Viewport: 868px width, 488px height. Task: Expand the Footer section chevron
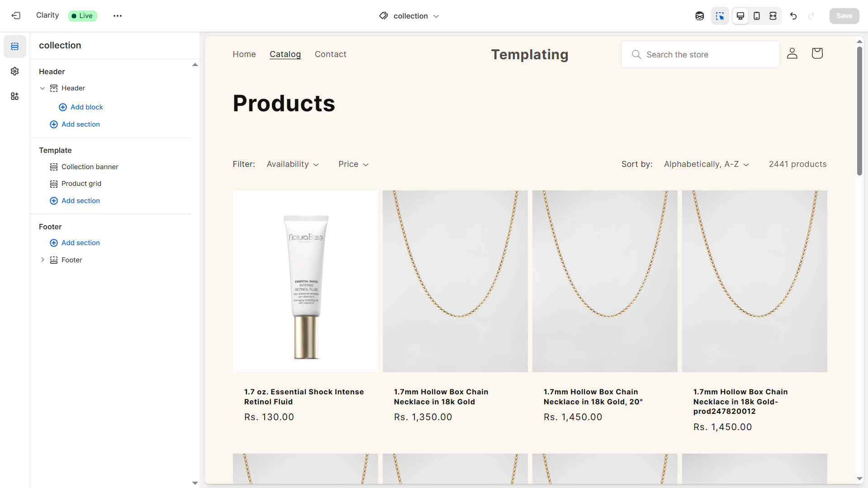coord(43,260)
